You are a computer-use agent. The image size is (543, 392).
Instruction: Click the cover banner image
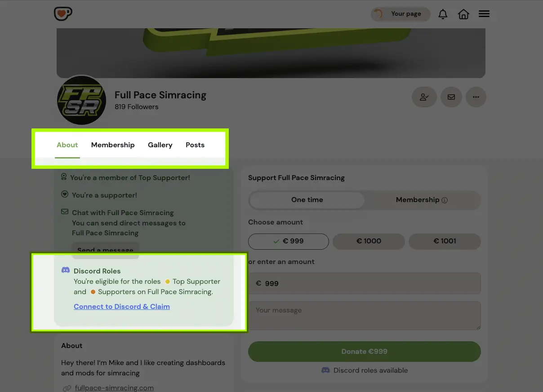point(271,53)
